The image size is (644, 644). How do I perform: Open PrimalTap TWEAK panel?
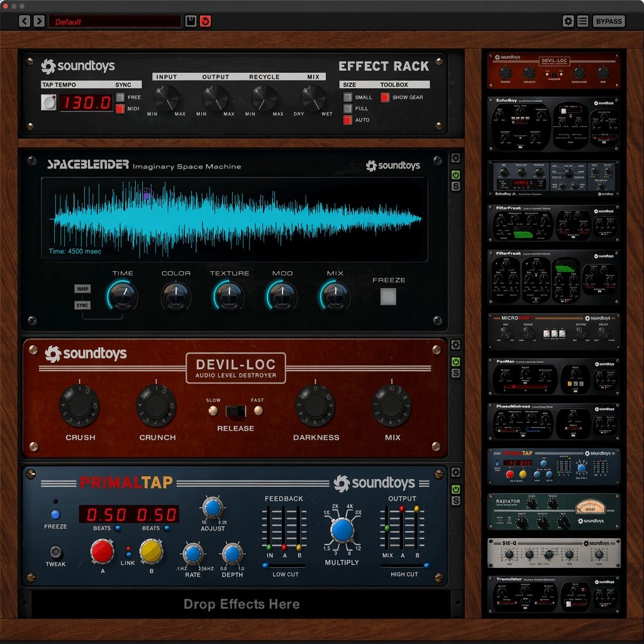(x=55, y=552)
